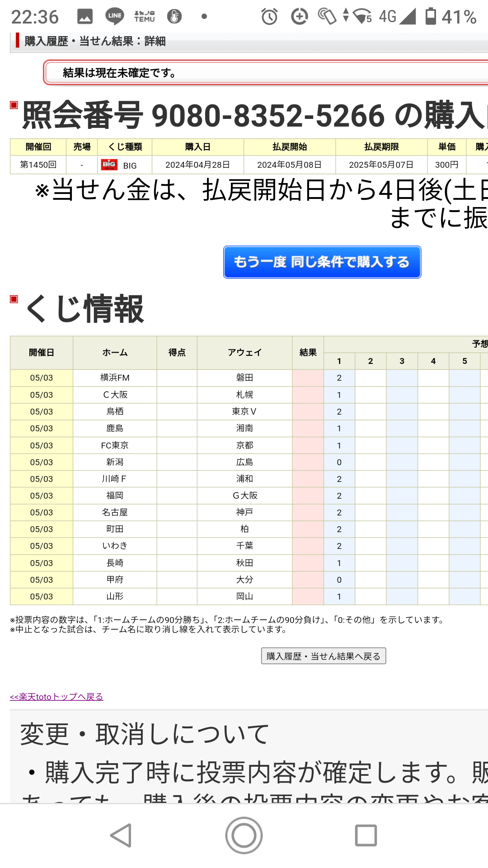Select home team C大阪
The image size is (488, 868).
pyautogui.click(x=115, y=395)
